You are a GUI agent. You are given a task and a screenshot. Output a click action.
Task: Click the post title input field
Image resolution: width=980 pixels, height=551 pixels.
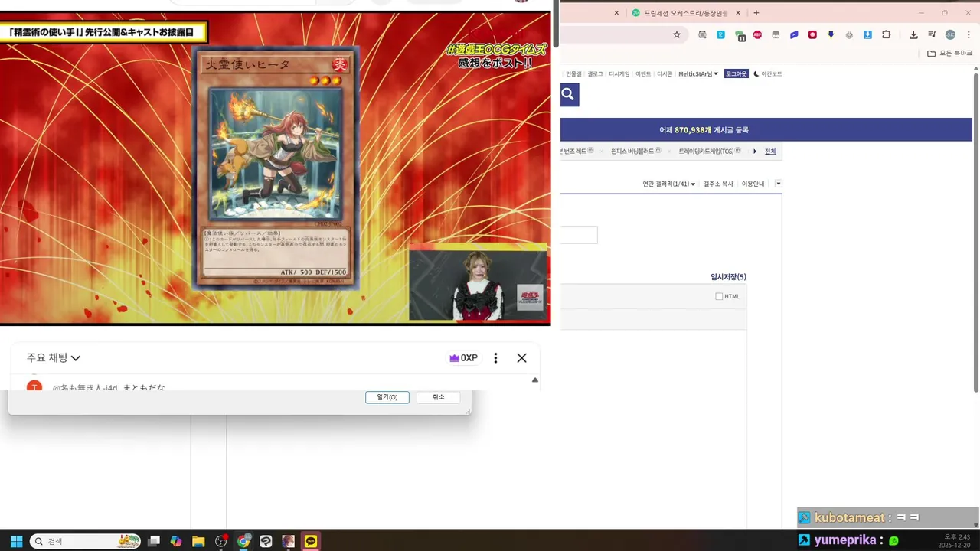pos(579,235)
